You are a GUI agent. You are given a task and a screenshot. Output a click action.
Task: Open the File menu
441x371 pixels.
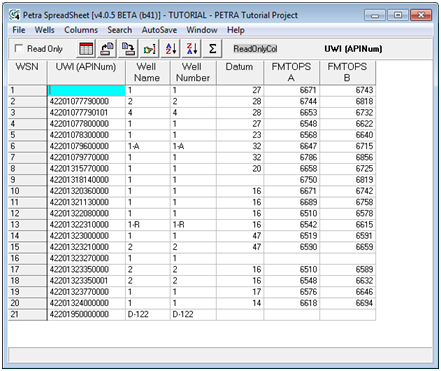tap(19, 30)
